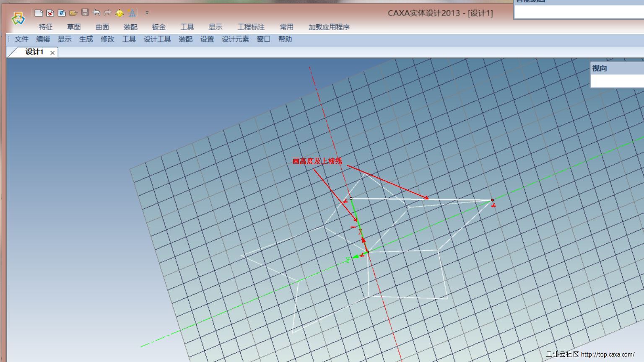The image size is (644, 362).
Task: Open a file using the folder icon
Action: pos(73,13)
